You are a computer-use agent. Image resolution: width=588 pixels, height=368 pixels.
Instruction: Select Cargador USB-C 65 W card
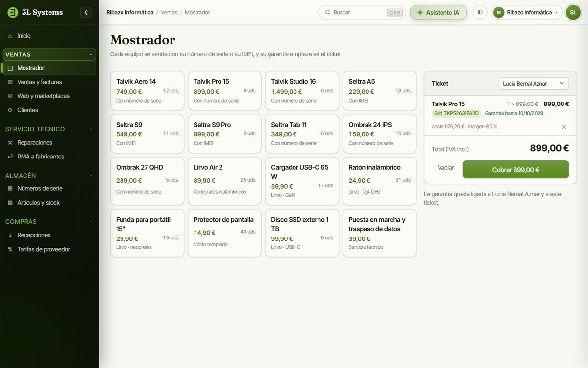(x=302, y=181)
